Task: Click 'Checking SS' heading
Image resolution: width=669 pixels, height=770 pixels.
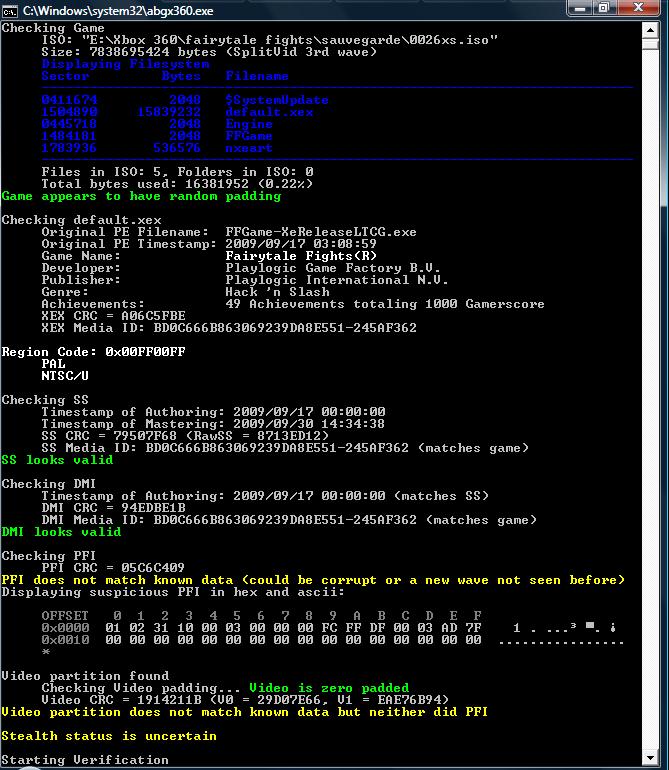Action: pyautogui.click(x=45, y=400)
